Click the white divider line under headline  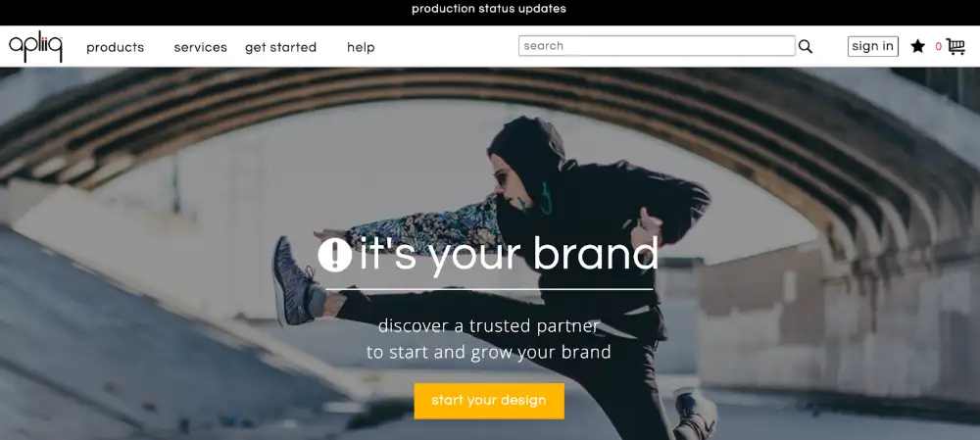point(489,289)
